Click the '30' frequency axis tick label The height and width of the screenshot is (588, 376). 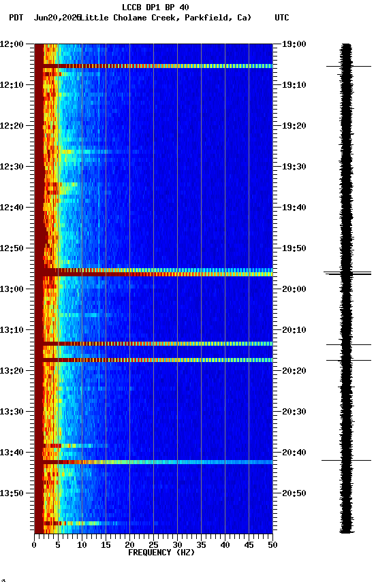click(177, 545)
